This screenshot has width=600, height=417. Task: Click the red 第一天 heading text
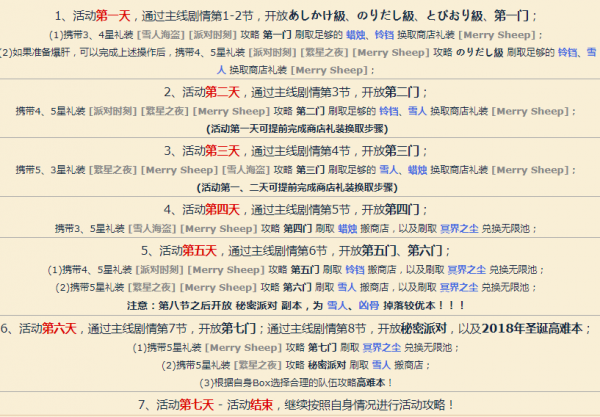click(x=113, y=16)
